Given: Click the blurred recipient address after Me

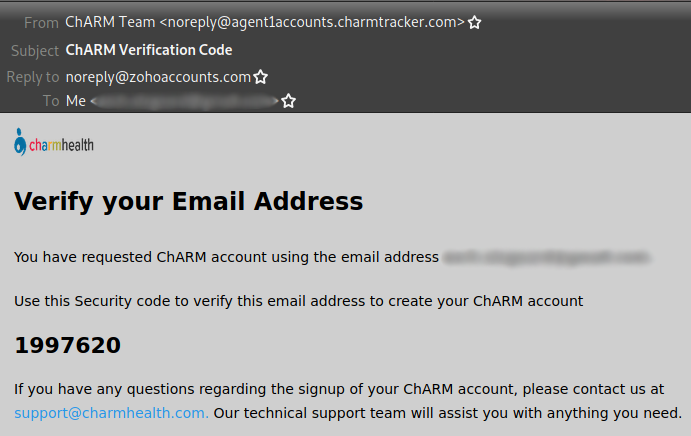Looking at the screenshot, I should pyautogui.click(x=184, y=101).
